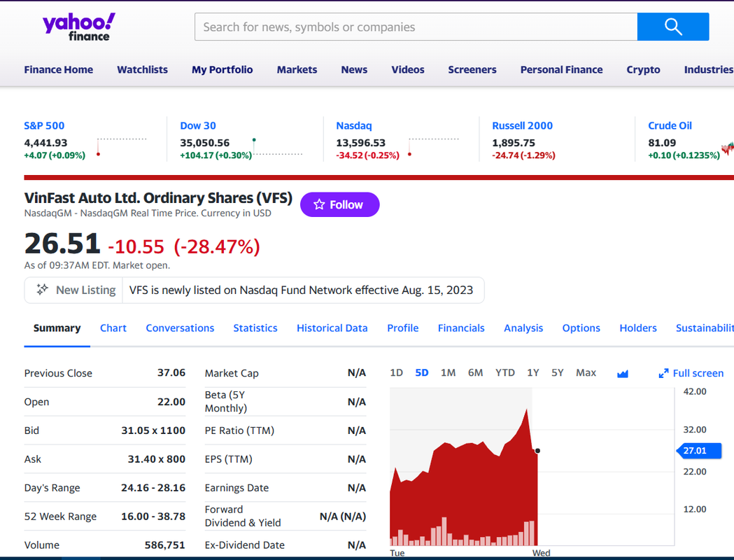The width and height of the screenshot is (734, 560).
Task: Open Markets in navigation
Action: click(x=297, y=70)
